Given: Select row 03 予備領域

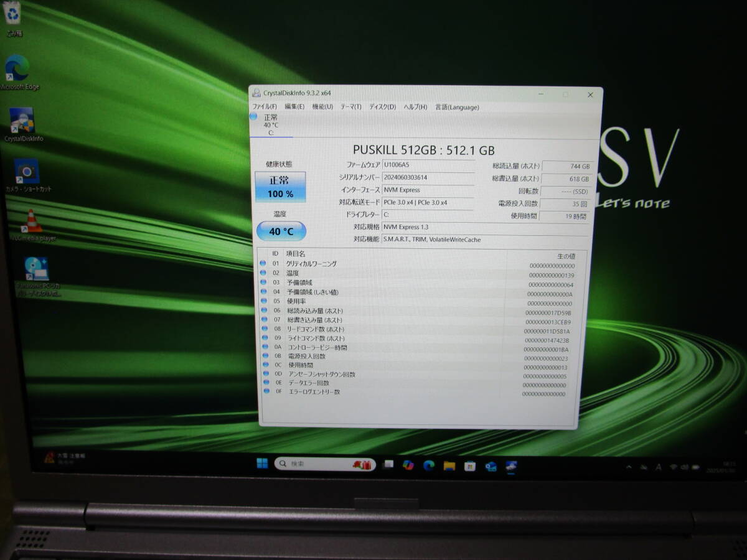Looking at the screenshot, I should [421, 282].
